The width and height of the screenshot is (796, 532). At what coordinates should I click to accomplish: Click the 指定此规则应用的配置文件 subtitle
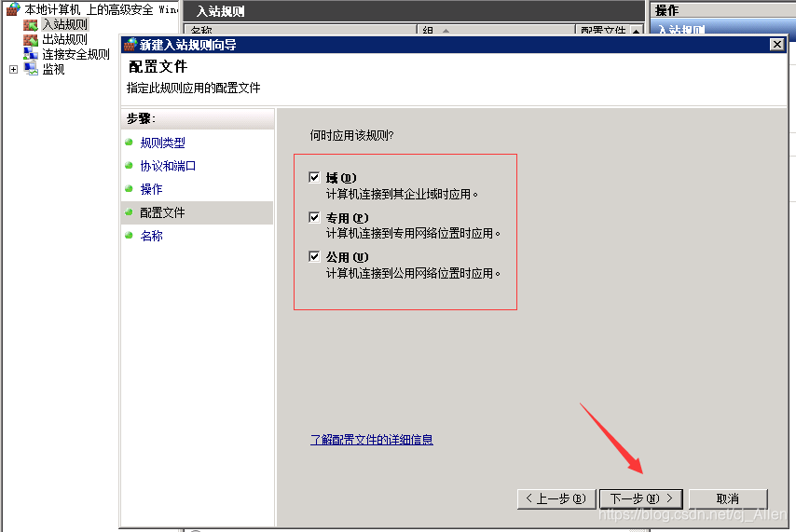(194, 88)
